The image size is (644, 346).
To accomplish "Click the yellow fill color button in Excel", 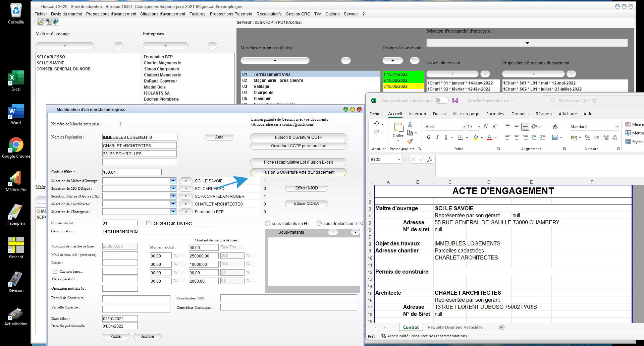I will tap(476, 137).
